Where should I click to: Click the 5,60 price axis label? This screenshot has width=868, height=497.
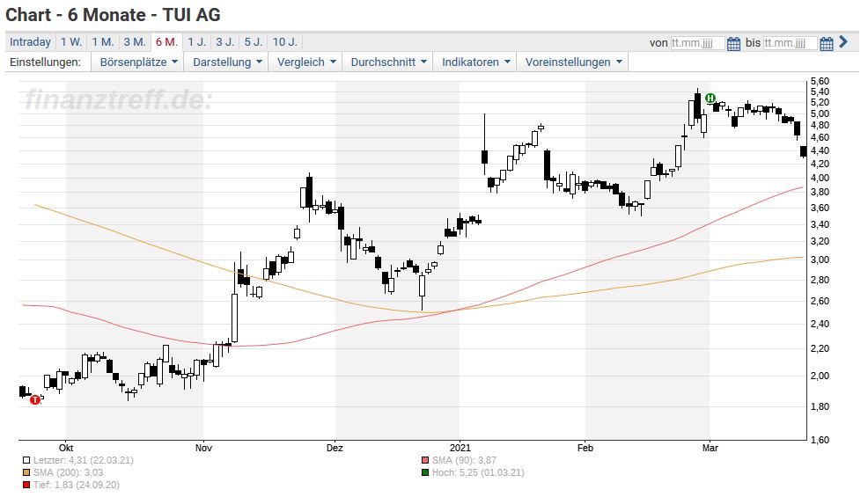820,81
